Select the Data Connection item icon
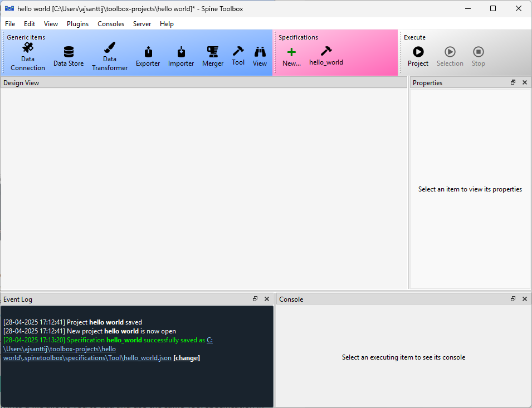Screen dimensions: 532x408 pos(28,47)
